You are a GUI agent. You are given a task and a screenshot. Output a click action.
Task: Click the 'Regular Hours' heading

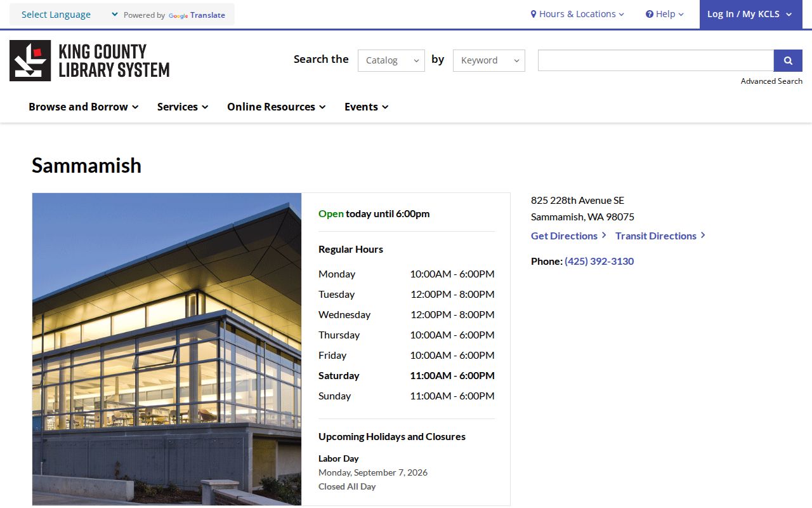(351, 249)
